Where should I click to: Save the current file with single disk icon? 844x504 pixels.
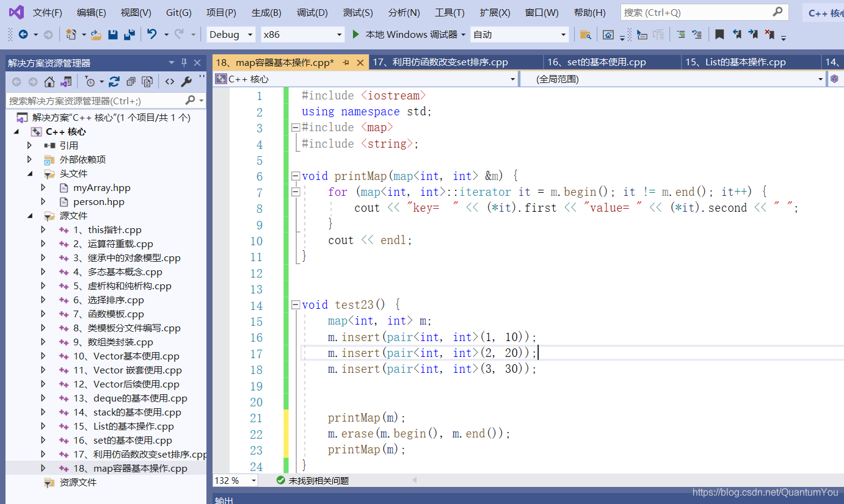tap(113, 35)
